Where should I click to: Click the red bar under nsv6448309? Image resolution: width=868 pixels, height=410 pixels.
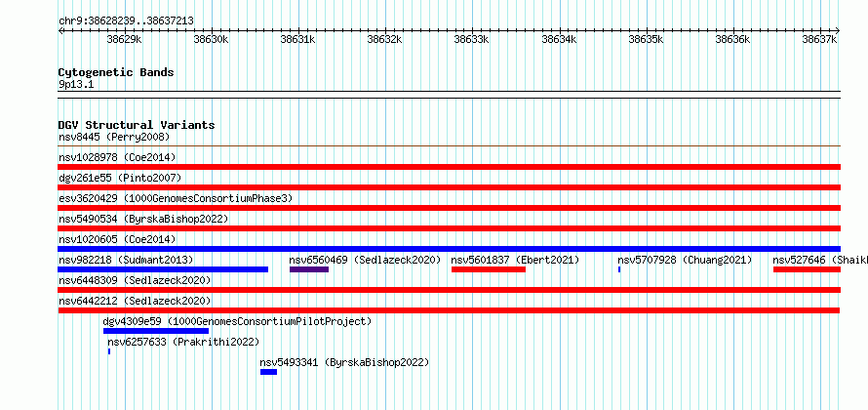click(x=449, y=290)
